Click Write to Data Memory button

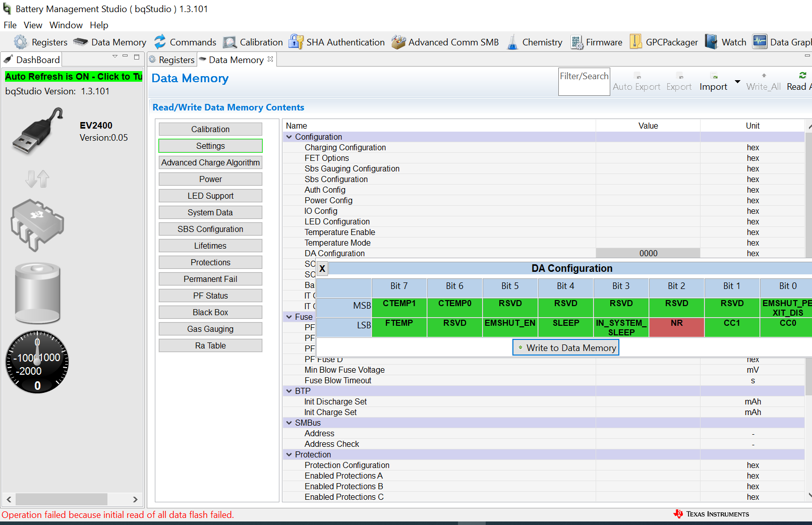pyautogui.click(x=566, y=347)
